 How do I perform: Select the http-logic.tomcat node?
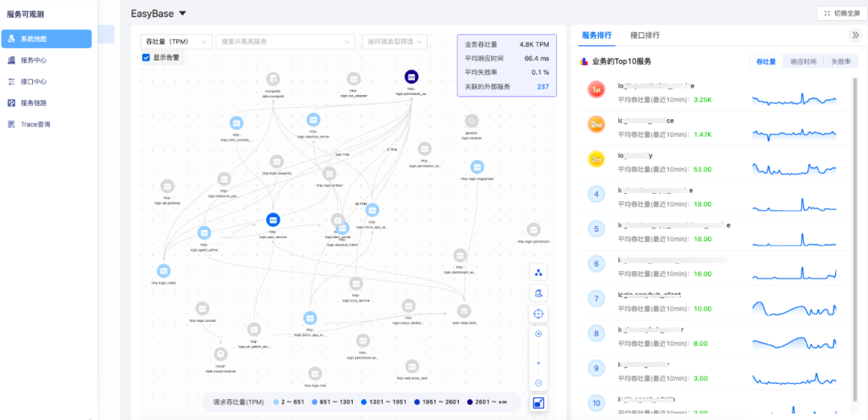click(x=203, y=309)
